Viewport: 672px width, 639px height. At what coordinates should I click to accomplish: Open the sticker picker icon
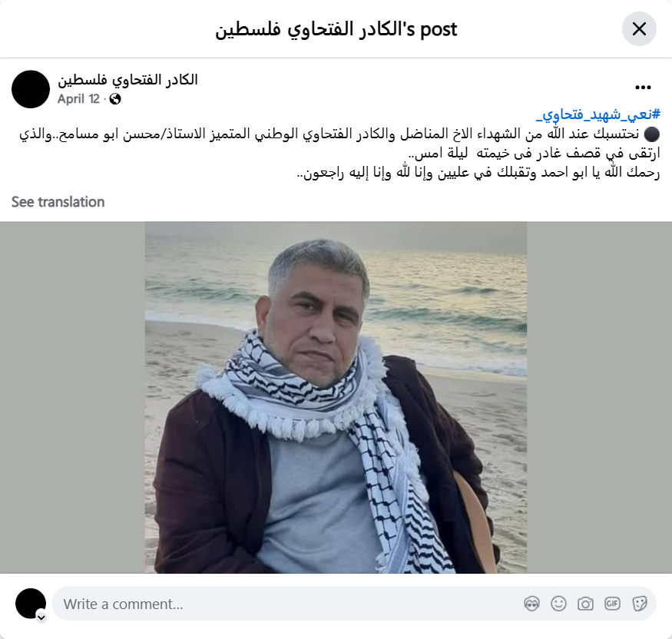(639, 604)
